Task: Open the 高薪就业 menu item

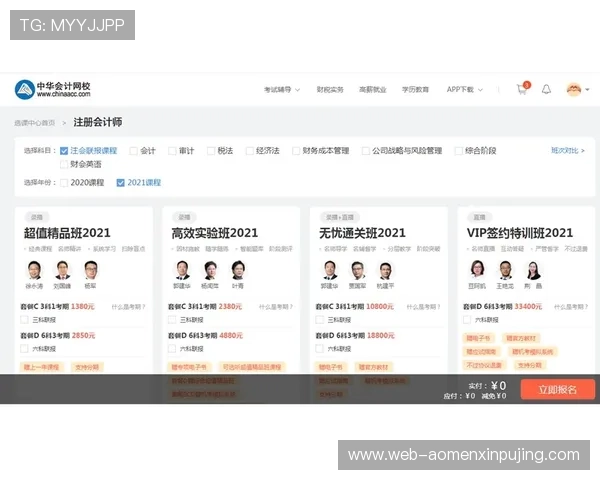Action: pyautogui.click(x=372, y=90)
